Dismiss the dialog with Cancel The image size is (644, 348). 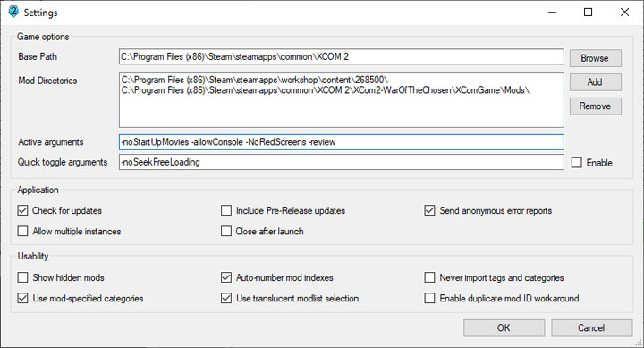pyautogui.click(x=591, y=327)
